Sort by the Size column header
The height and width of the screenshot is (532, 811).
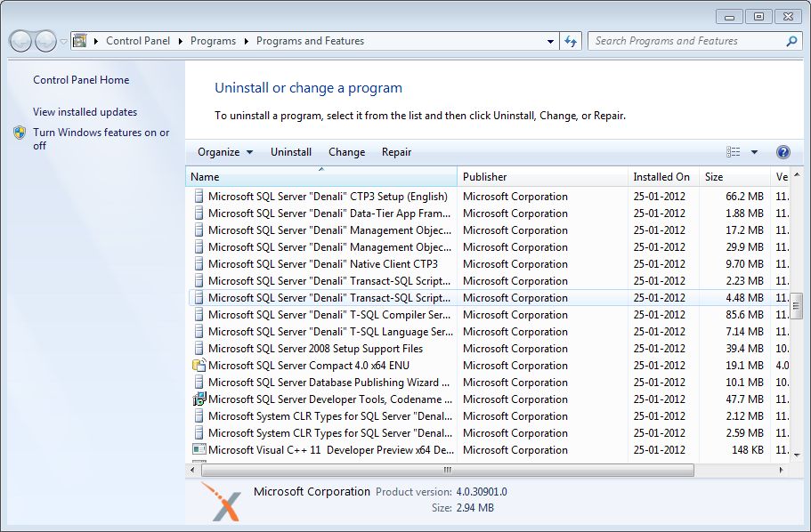pyautogui.click(x=734, y=177)
